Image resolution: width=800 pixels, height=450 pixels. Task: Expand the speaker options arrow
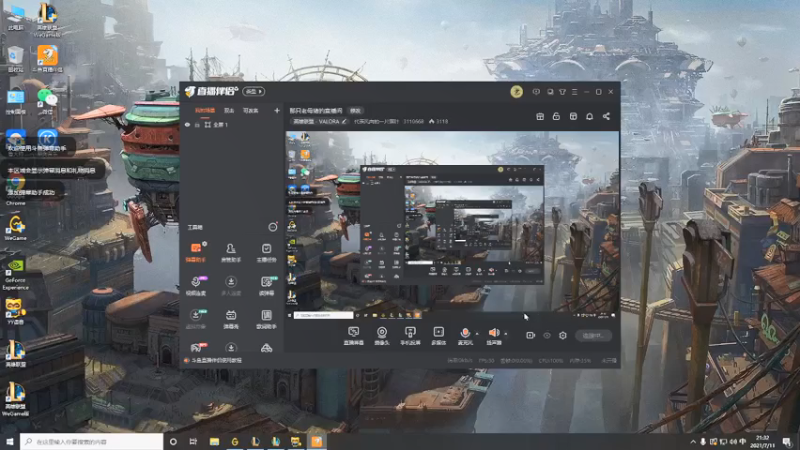coord(506,334)
